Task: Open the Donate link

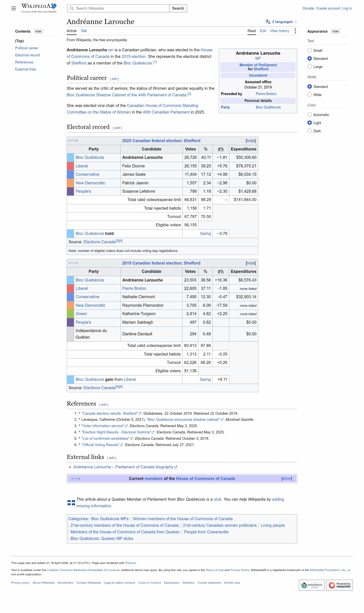Action: tap(308, 8)
